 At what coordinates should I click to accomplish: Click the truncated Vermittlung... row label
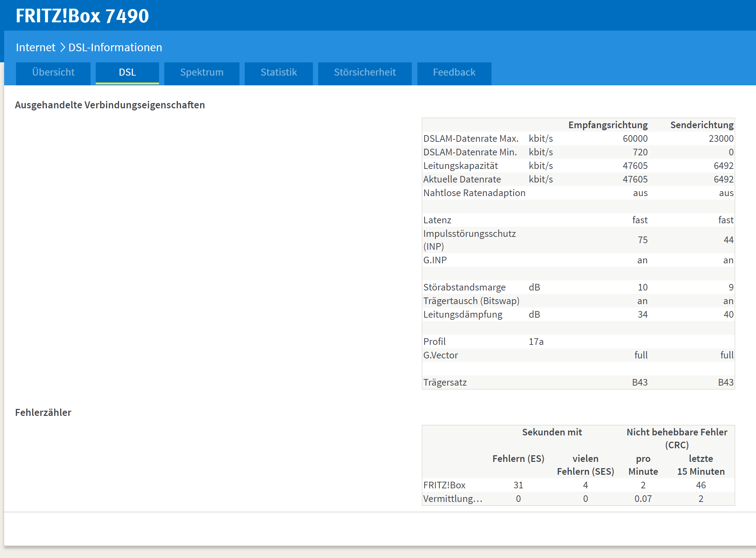(x=452, y=499)
